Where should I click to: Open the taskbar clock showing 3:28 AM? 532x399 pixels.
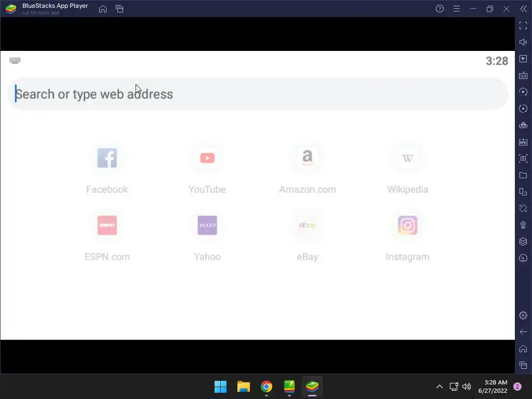click(493, 387)
